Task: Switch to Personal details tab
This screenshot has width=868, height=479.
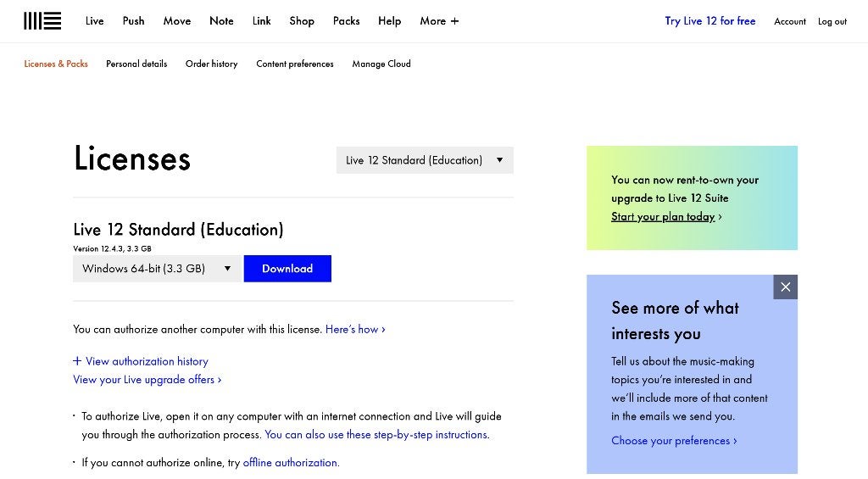Action: 136,64
